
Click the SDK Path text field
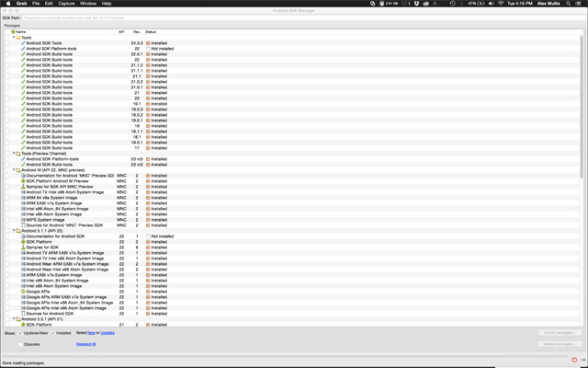304,17
